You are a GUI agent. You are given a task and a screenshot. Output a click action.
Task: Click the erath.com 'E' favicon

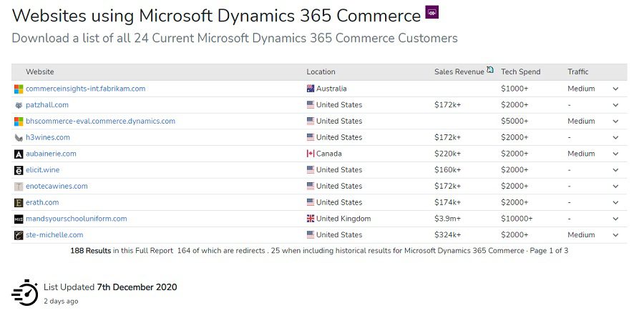pos(19,202)
